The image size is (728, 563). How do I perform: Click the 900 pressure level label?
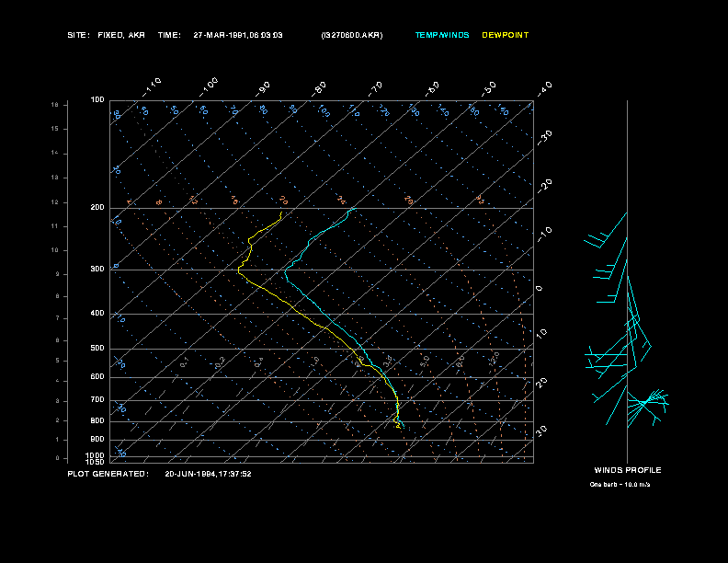coord(97,439)
